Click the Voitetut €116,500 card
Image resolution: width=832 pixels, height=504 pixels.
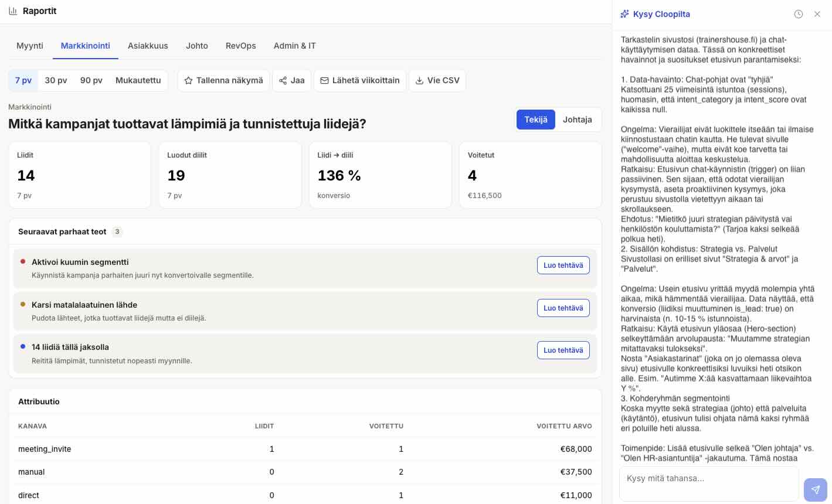531,175
